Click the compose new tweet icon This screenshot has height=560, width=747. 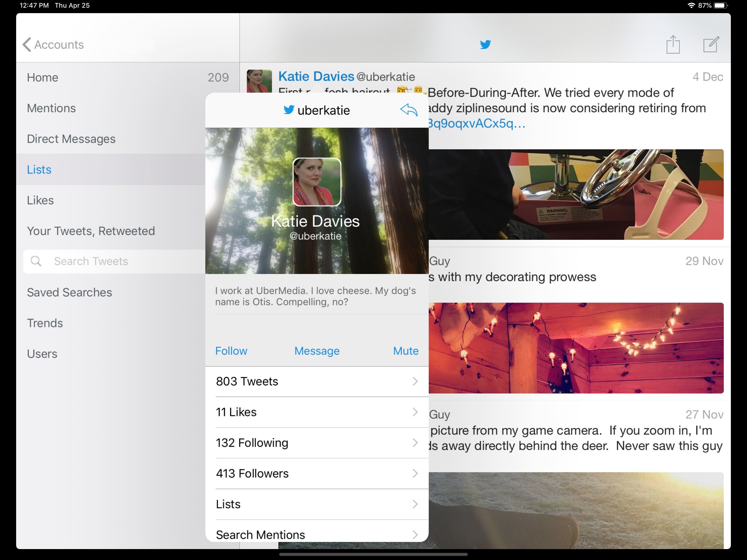[x=711, y=44]
